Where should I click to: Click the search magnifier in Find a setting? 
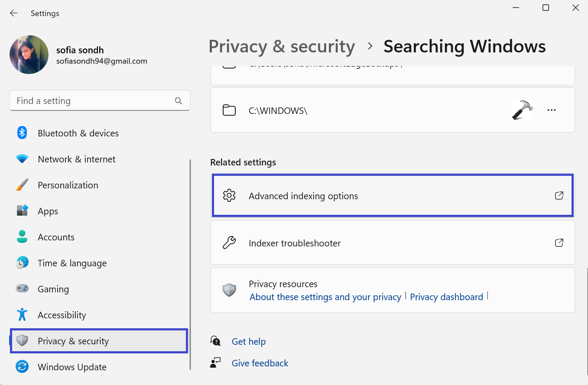click(179, 101)
